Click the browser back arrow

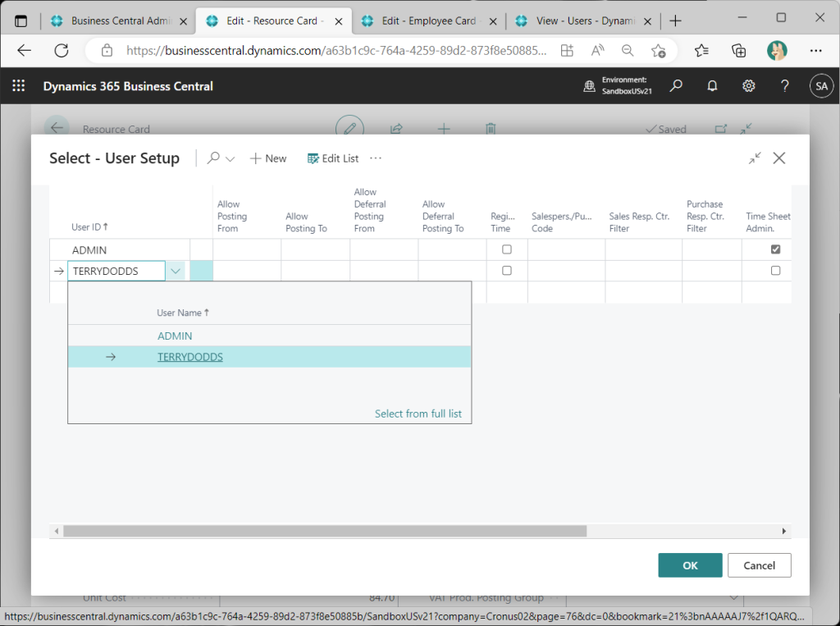click(24, 51)
